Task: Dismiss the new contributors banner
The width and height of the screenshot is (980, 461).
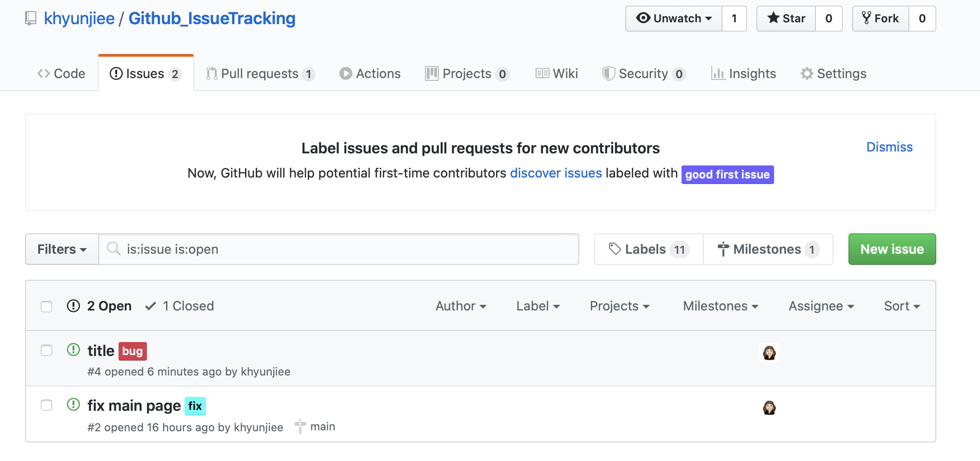Action: 889,147
